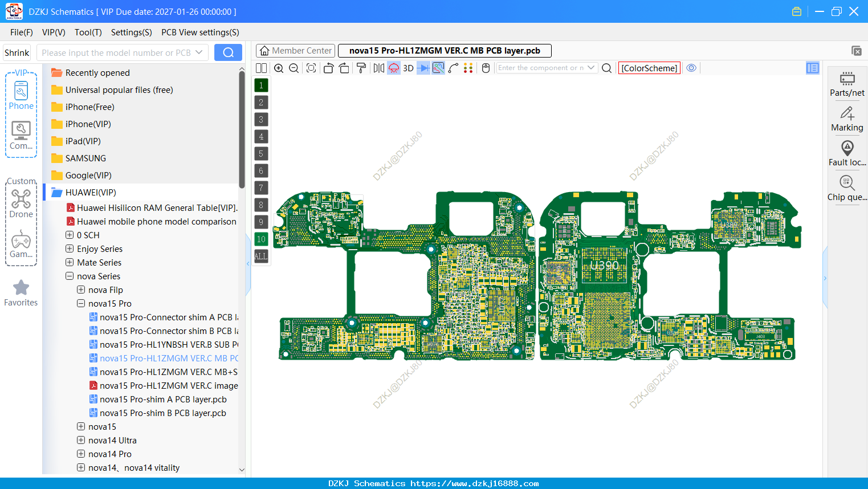Select the Game console category icon
This screenshot has height=489, width=868.
tap(21, 244)
